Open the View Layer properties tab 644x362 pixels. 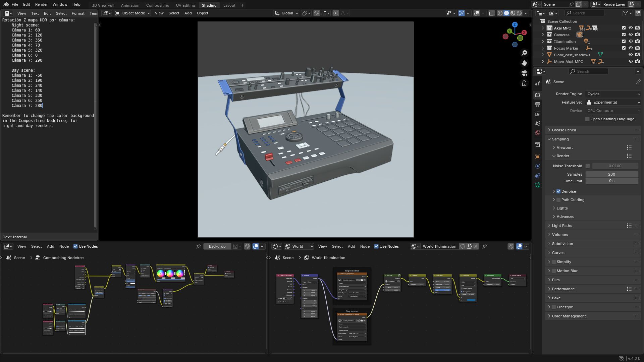(x=538, y=114)
